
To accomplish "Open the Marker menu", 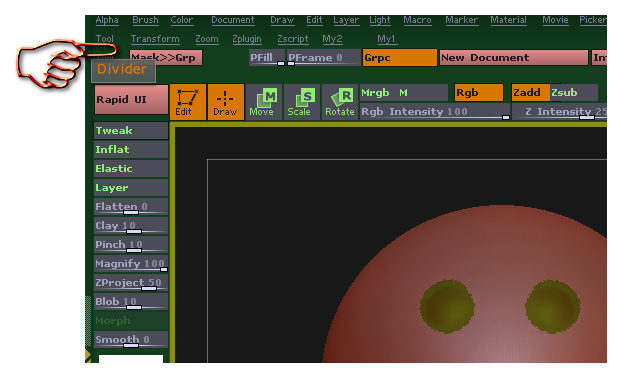I will [461, 20].
